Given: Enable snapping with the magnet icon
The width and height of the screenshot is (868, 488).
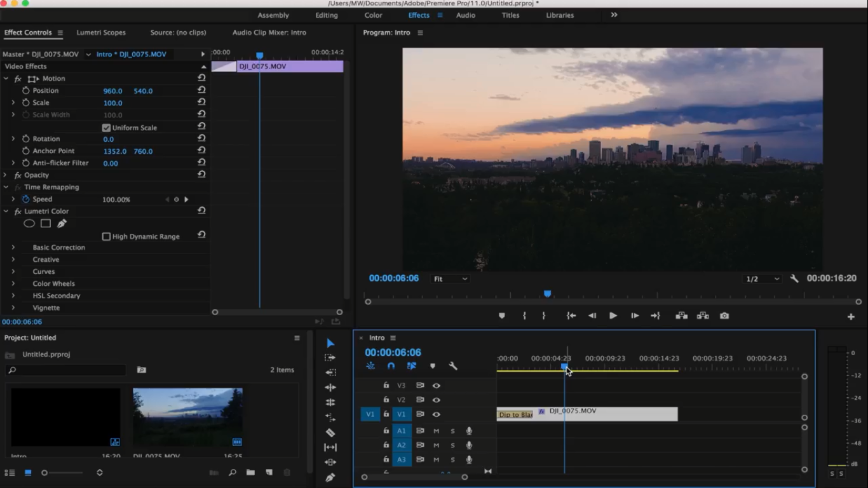Looking at the screenshot, I should point(391,365).
